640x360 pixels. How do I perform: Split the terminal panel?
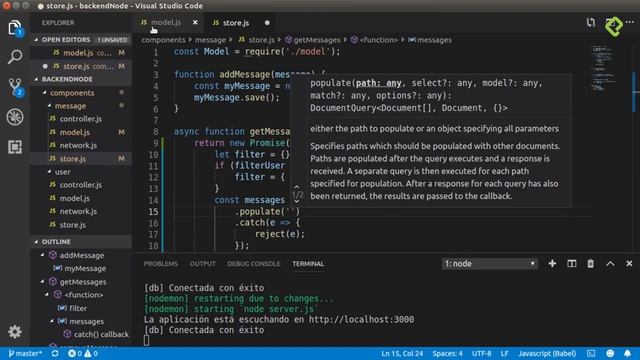click(x=572, y=264)
